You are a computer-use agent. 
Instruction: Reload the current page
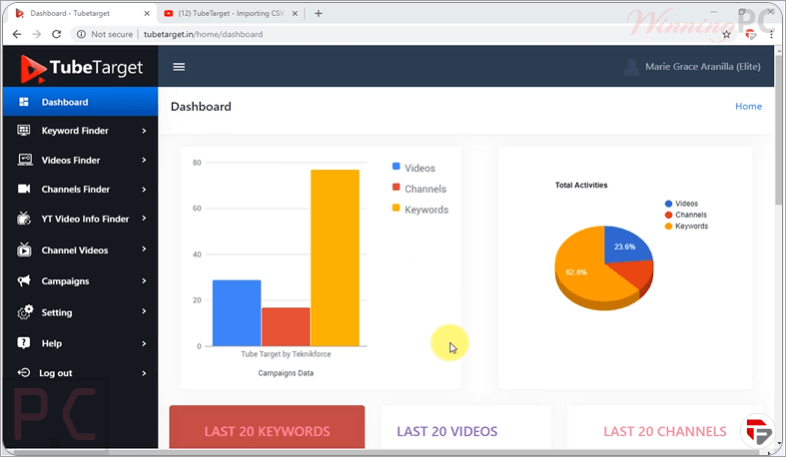(x=57, y=34)
